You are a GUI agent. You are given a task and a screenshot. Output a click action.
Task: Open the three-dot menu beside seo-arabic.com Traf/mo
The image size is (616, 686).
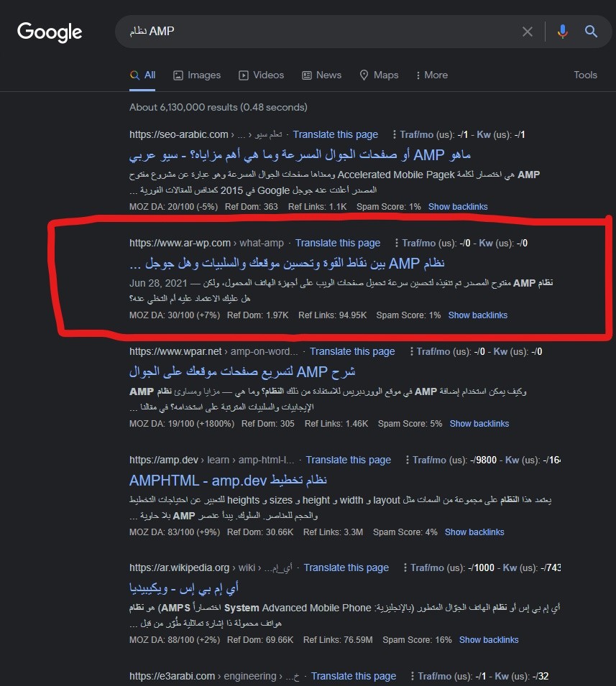coord(395,134)
